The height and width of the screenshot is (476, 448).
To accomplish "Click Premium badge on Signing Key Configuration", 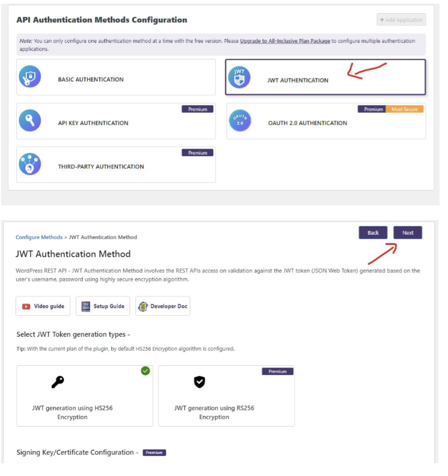I will pyautogui.click(x=154, y=453).
